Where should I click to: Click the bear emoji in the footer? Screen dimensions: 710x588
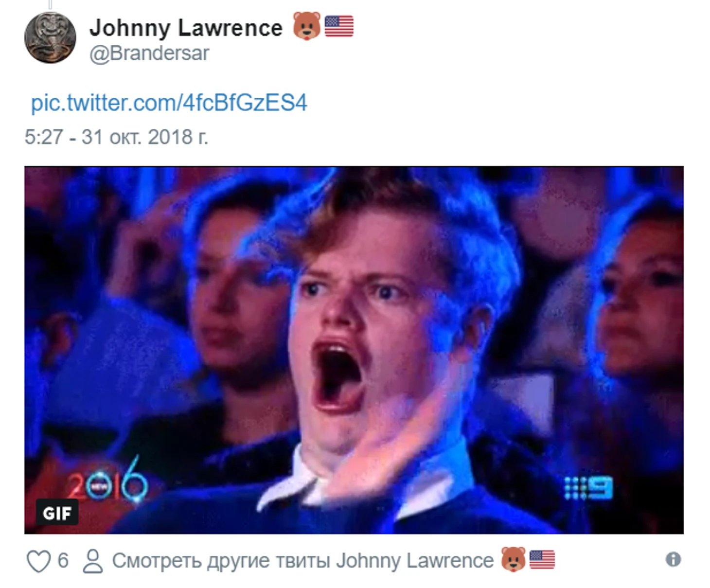[x=514, y=559]
